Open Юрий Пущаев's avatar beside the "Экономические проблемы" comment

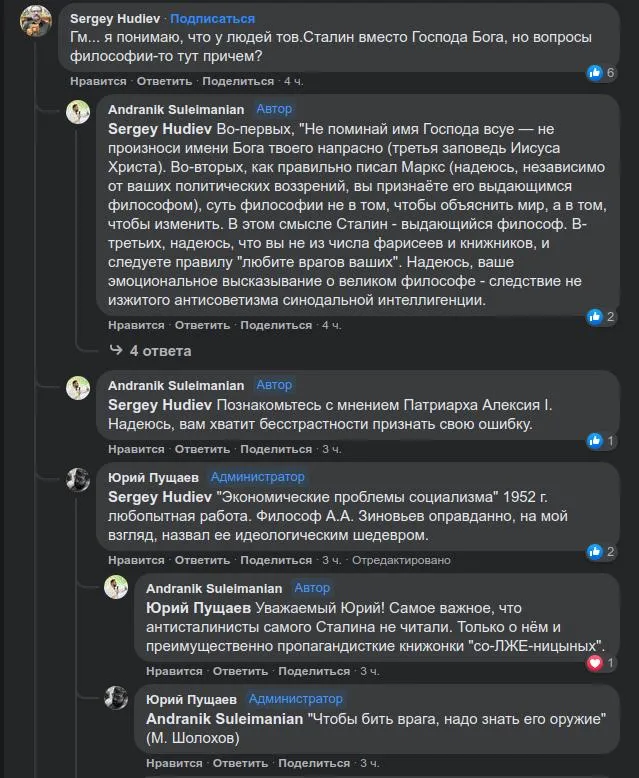[x=78, y=479]
